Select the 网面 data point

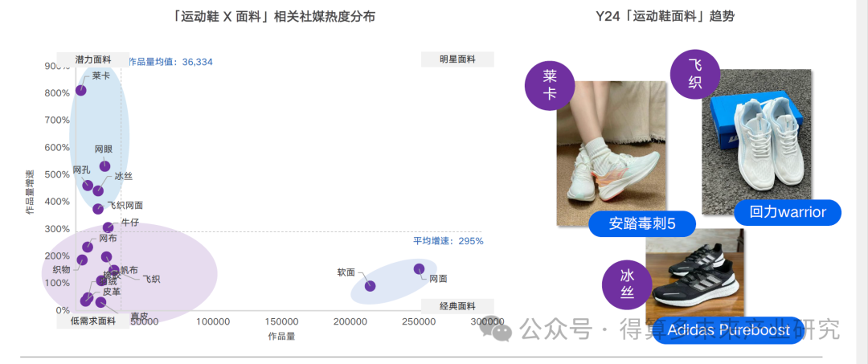click(419, 269)
